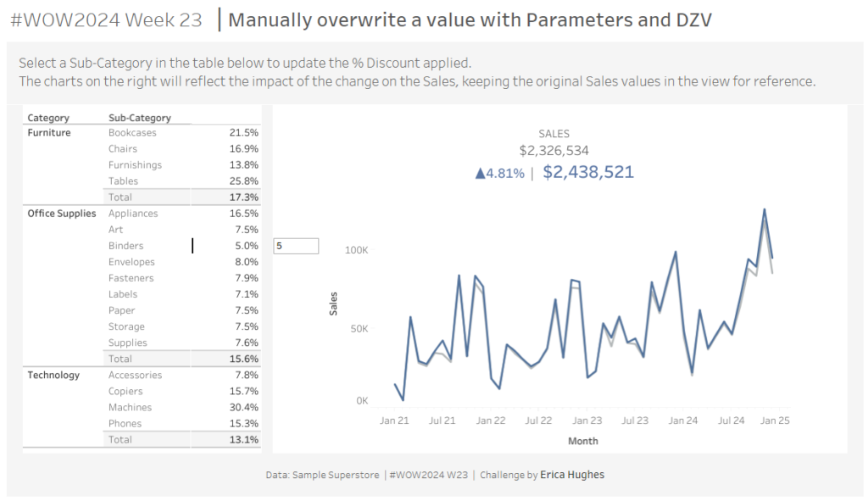
Task: Click the discount input box showing 5
Action: point(296,246)
